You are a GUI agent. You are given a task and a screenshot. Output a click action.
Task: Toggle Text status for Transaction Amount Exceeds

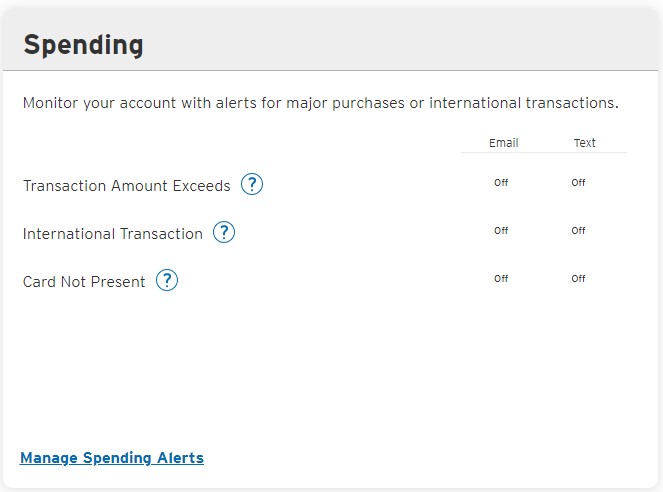578,183
